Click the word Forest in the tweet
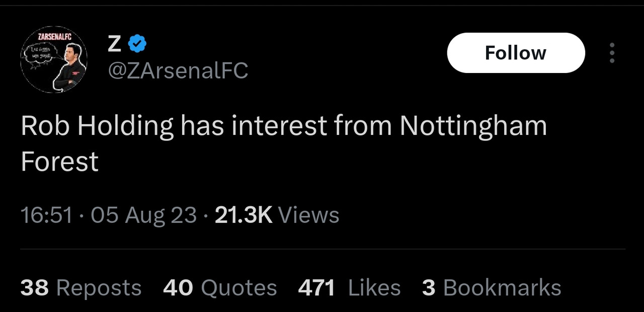 point(59,162)
